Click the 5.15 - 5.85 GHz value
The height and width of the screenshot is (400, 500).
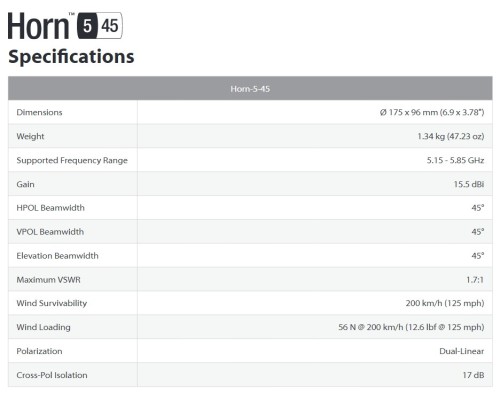pos(455,160)
